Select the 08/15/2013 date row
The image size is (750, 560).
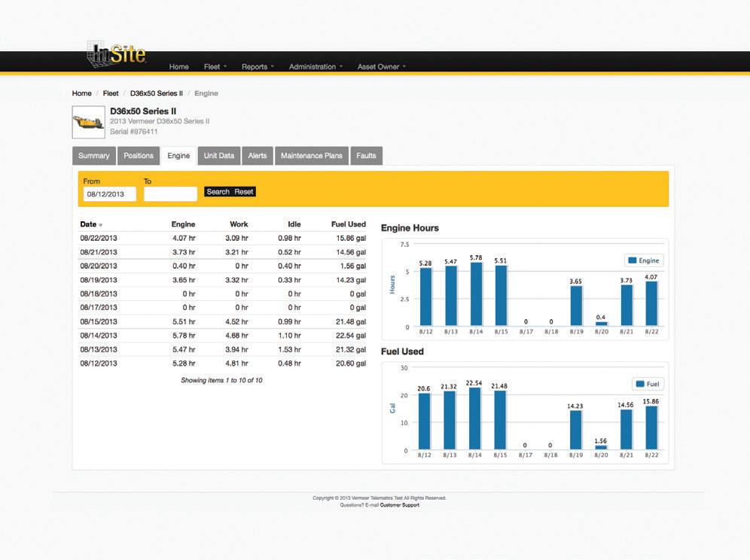[x=223, y=321]
